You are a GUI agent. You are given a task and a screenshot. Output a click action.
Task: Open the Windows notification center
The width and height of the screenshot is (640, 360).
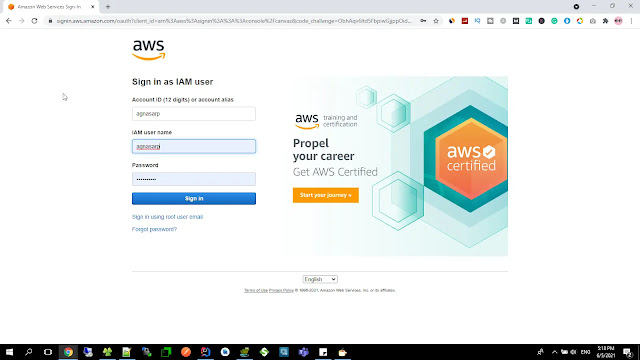(628, 352)
